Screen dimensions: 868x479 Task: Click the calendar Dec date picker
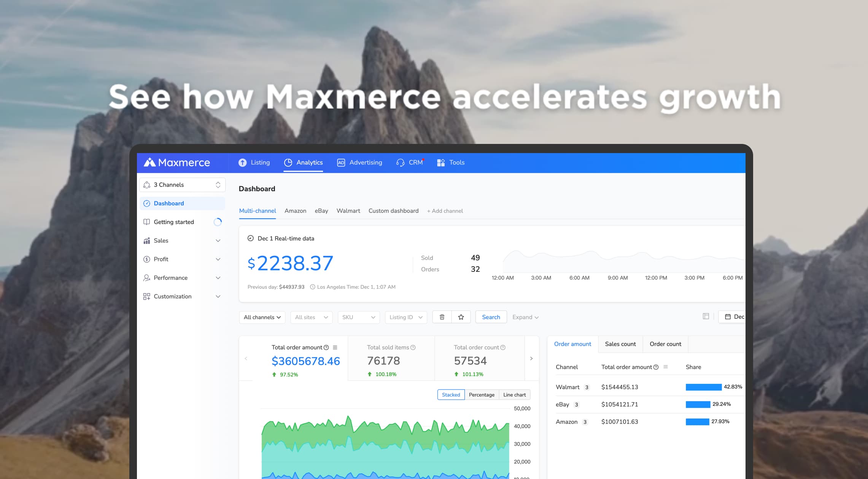point(734,317)
